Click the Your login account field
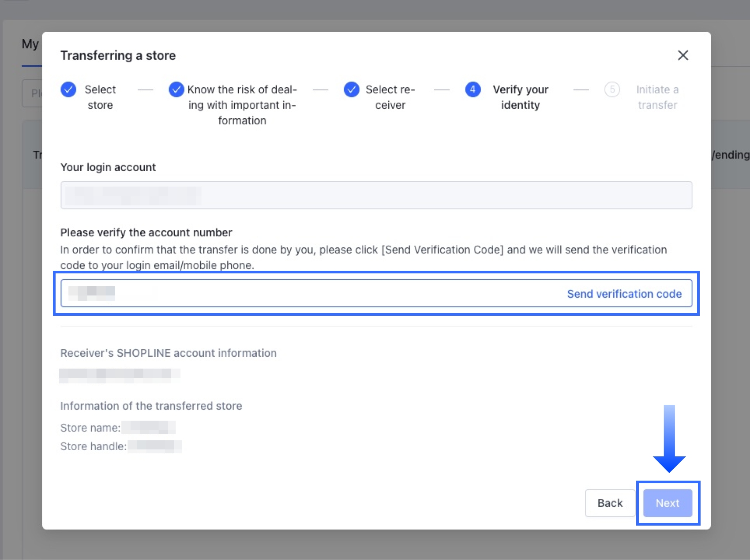 coord(376,195)
